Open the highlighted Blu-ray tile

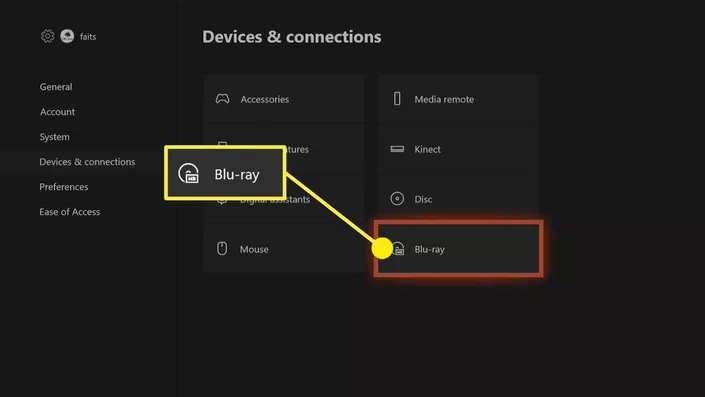coord(459,249)
